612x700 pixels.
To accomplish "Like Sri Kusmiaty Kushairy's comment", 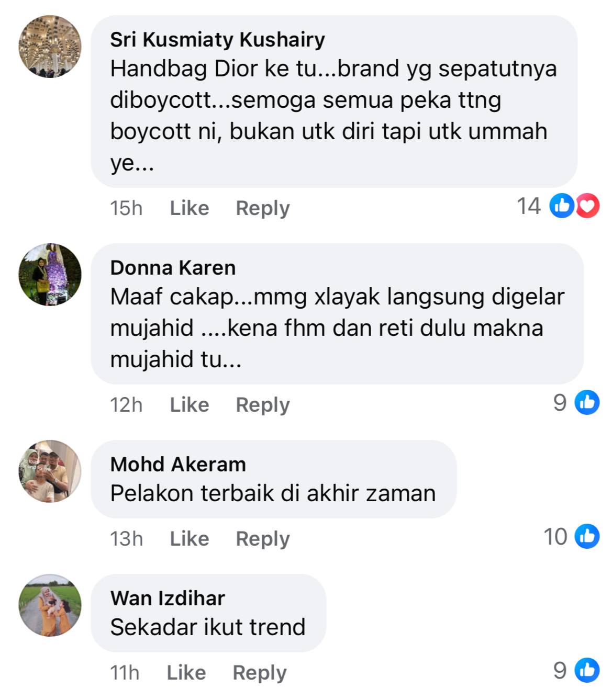I will click(190, 208).
